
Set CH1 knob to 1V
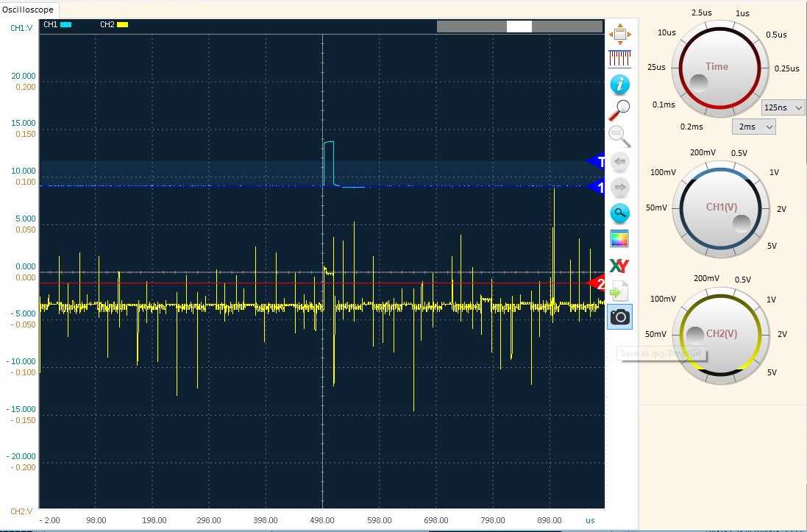(774, 172)
